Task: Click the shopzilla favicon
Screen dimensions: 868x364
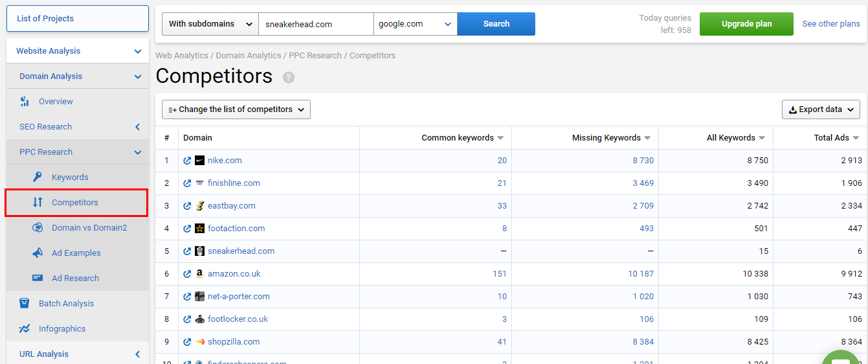Action: tap(199, 342)
